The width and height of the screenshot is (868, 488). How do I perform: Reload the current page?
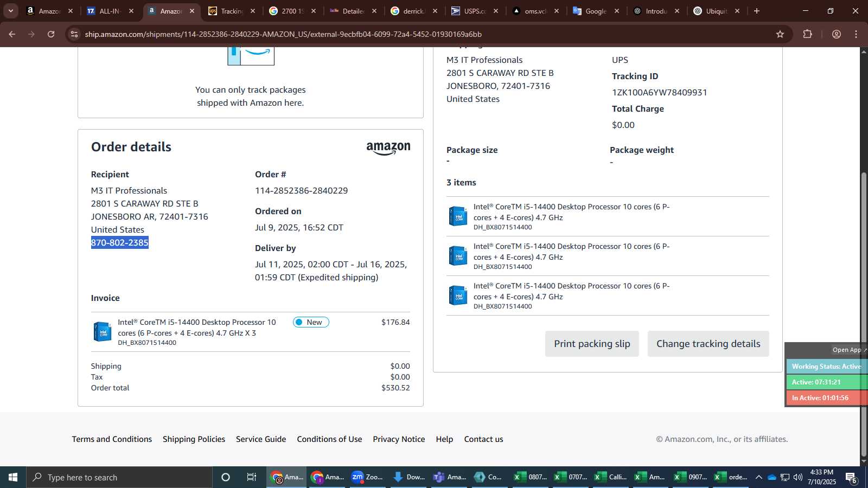pos(51,34)
